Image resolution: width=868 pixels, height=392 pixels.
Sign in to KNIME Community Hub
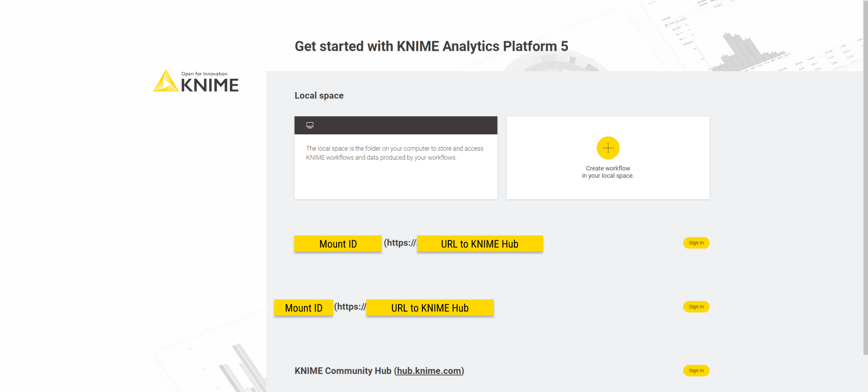[x=696, y=371]
